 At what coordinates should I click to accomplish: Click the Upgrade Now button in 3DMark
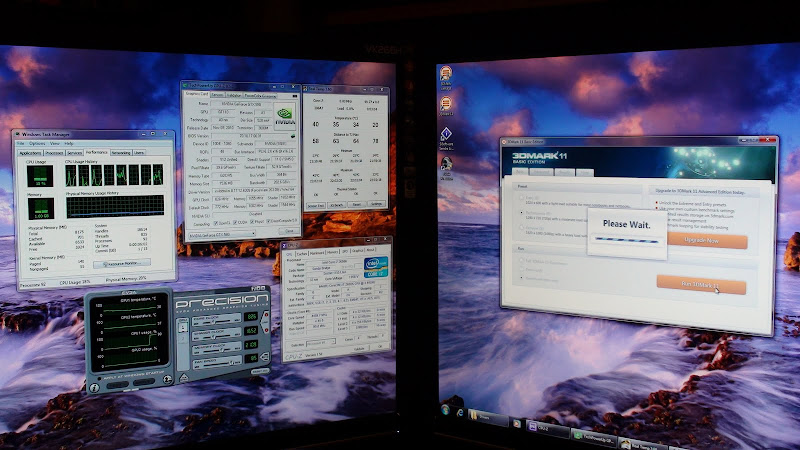point(707,240)
